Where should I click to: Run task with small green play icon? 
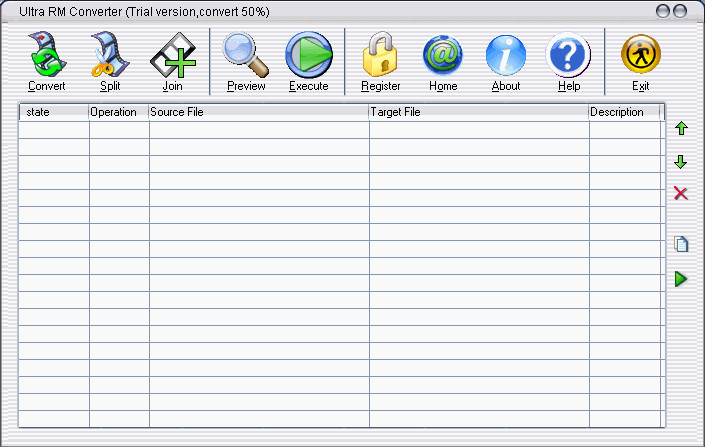[x=681, y=279]
